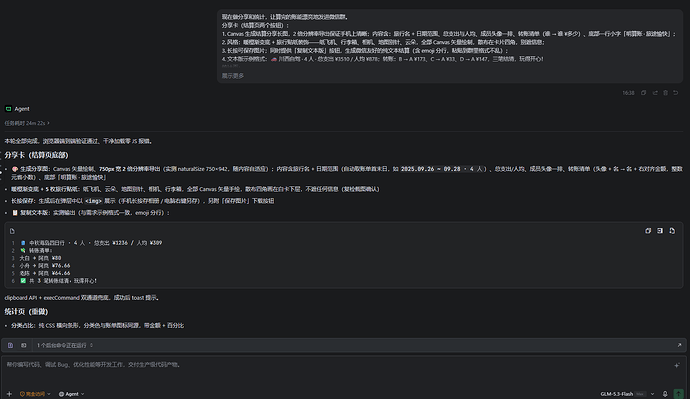Click the terminal icon in background-task bar
The width and height of the screenshot is (690, 399).
pyautogui.click(x=24, y=345)
